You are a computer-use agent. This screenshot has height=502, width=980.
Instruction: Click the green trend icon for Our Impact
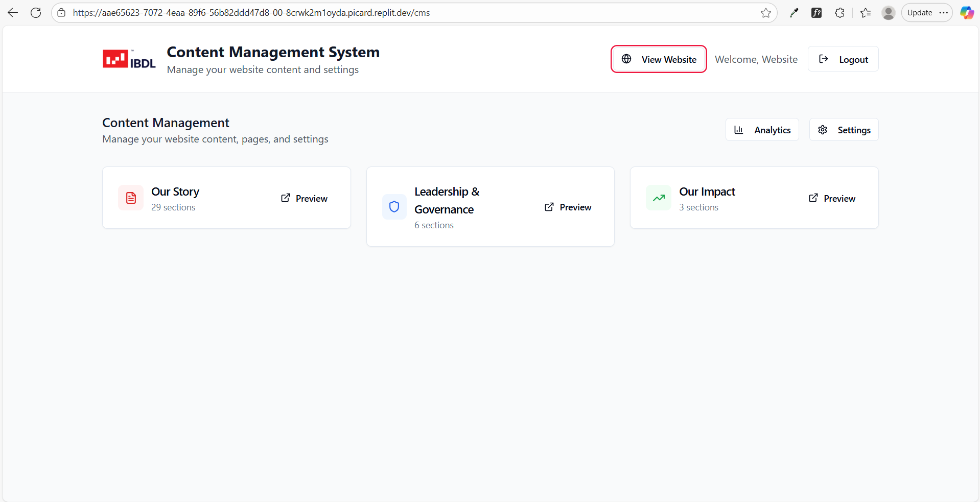[x=659, y=198]
